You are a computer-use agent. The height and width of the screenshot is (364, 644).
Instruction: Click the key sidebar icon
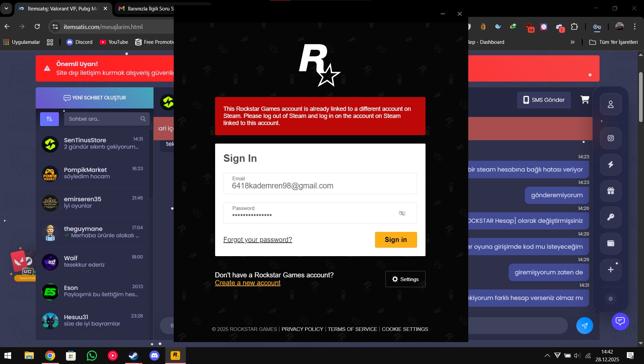pos(611,217)
